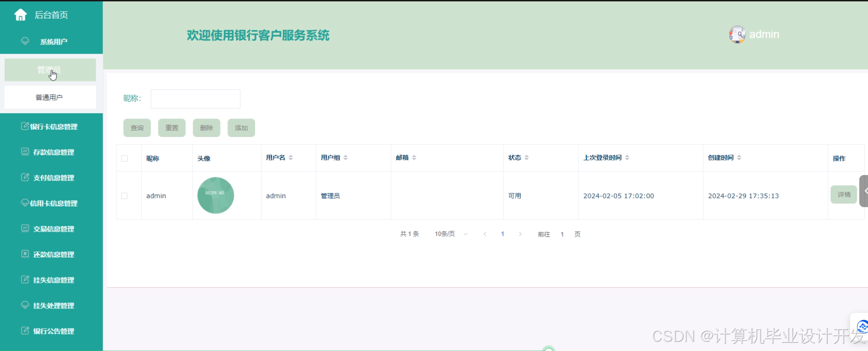Image resolution: width=868 pixels, height=351 pixels.
Task: Expand the side panel handle at right edge
Action: [864, 191]
